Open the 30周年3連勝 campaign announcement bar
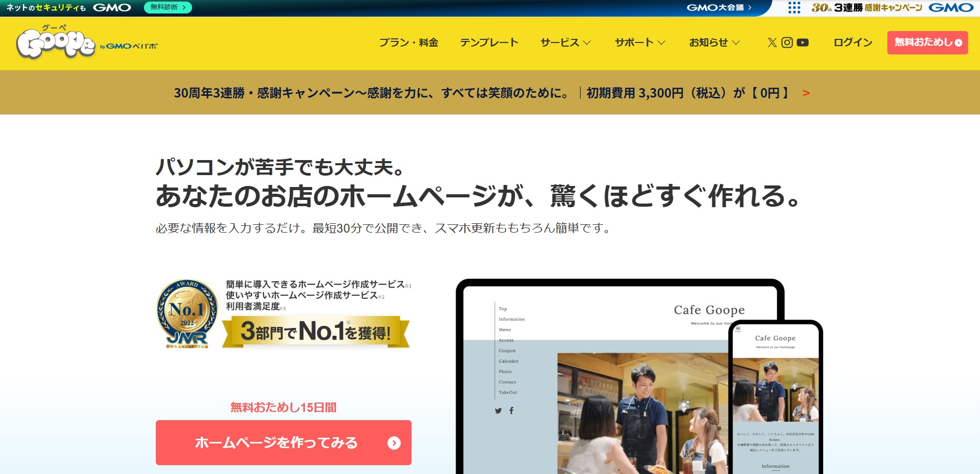The image size is (980, 474). [x=490, y=93]
